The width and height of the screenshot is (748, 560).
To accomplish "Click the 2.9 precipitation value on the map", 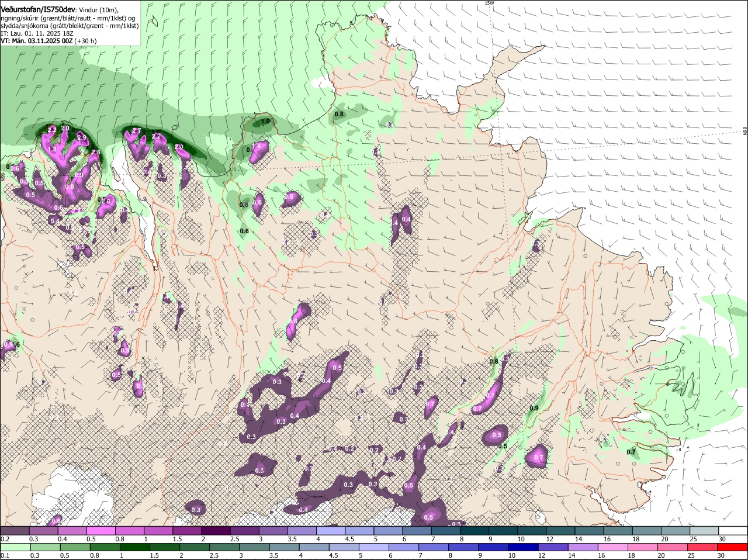I will tap(82, 137).
